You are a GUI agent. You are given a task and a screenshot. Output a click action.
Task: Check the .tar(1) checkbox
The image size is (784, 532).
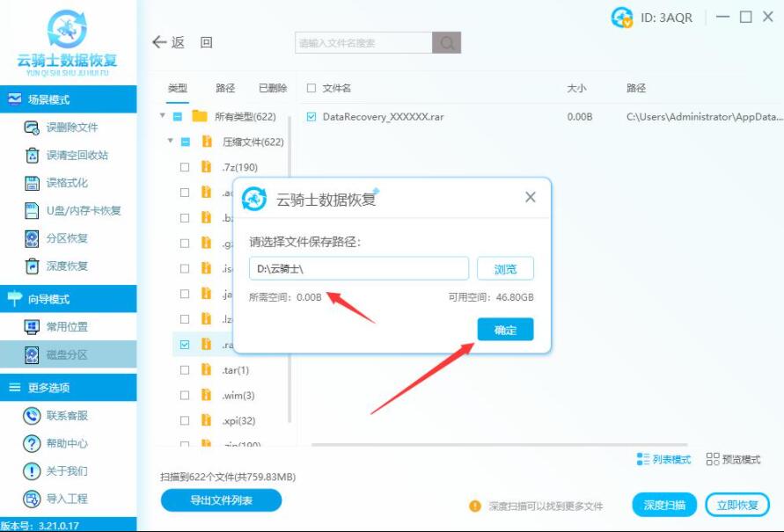click(x=185, y=370)
